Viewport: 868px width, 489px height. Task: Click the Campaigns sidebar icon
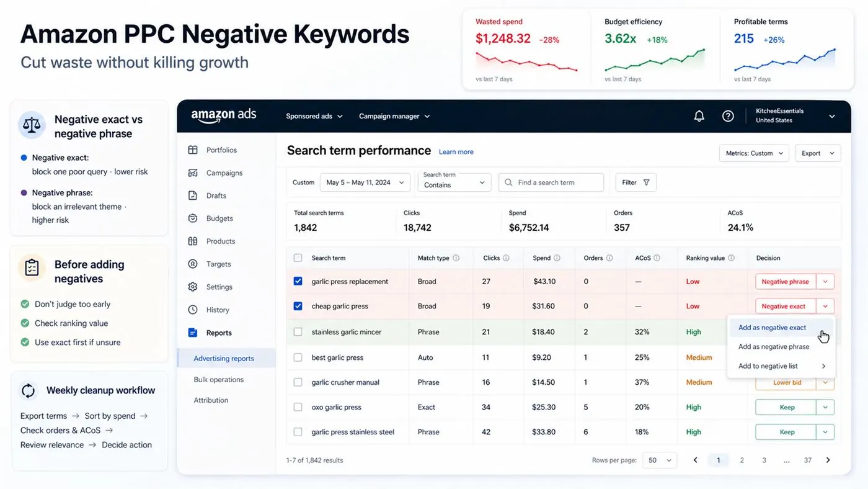(x=193, y=173)
